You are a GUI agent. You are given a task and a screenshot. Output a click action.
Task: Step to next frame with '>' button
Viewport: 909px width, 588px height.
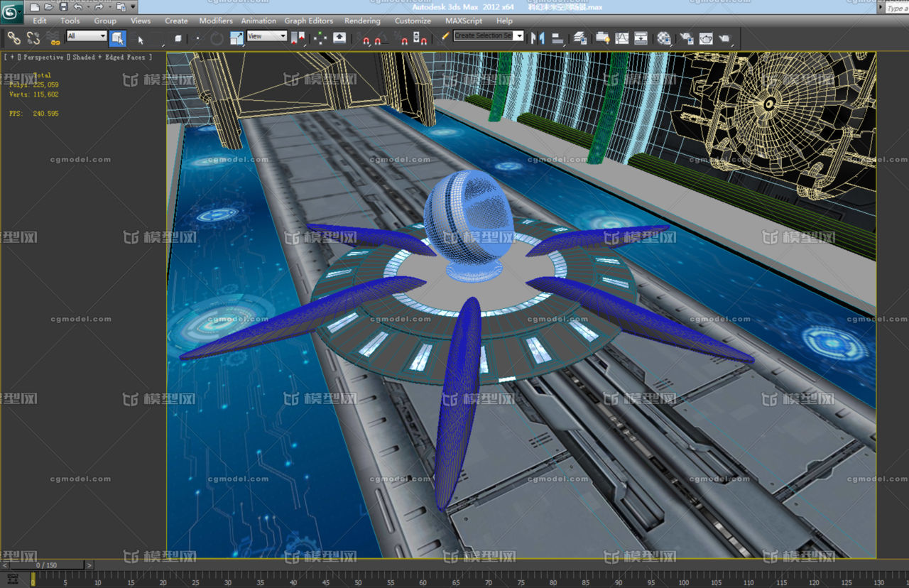point(89,565)
